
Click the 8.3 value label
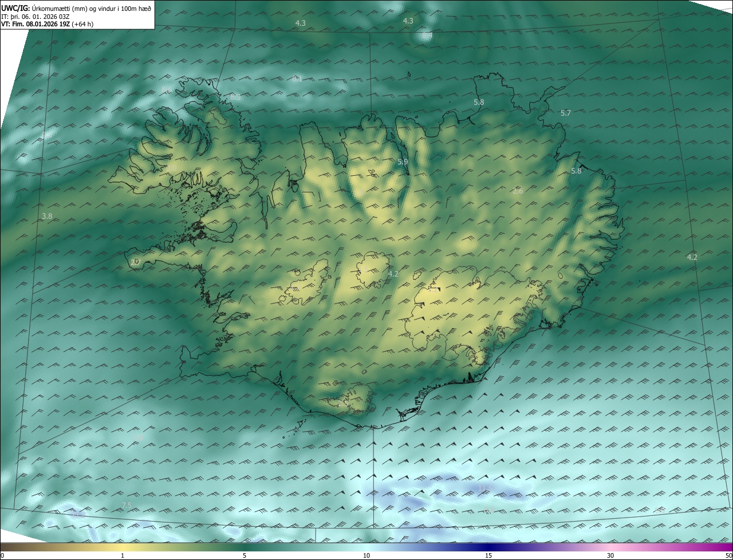(235, 97)
